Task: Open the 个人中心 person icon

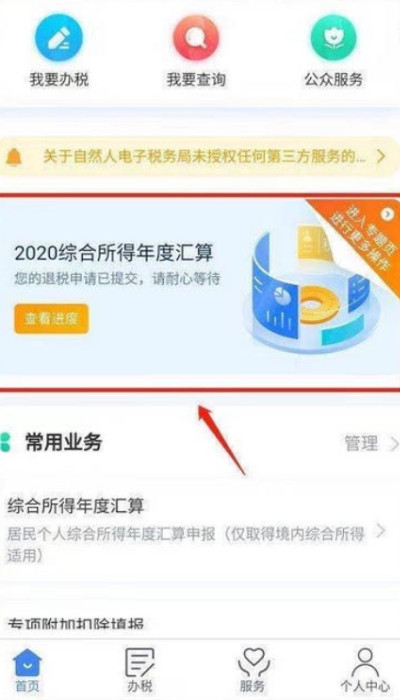Action: click(365, 662)
